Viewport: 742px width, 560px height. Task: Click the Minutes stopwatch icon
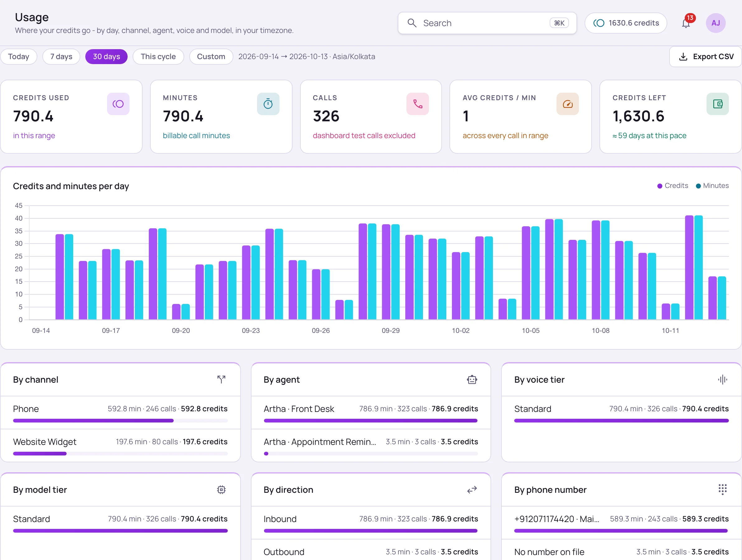click(268, 104)
